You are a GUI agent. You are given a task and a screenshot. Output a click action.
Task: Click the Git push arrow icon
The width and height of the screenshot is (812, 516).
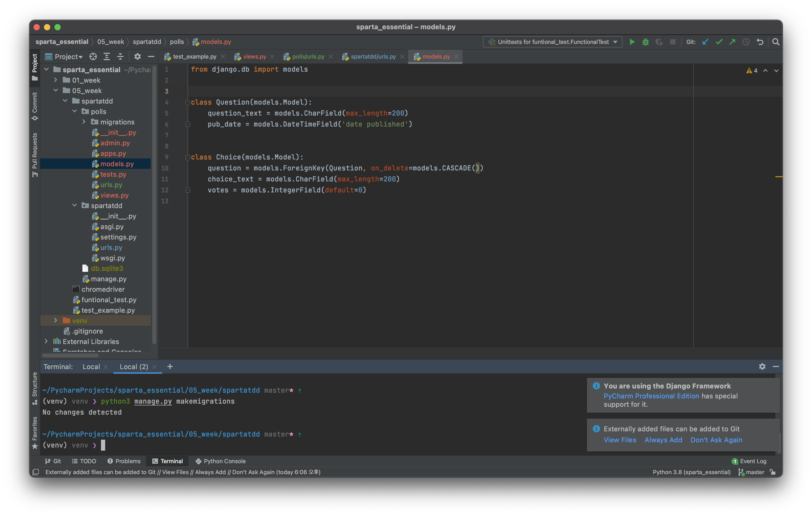(x=732, y=42)
